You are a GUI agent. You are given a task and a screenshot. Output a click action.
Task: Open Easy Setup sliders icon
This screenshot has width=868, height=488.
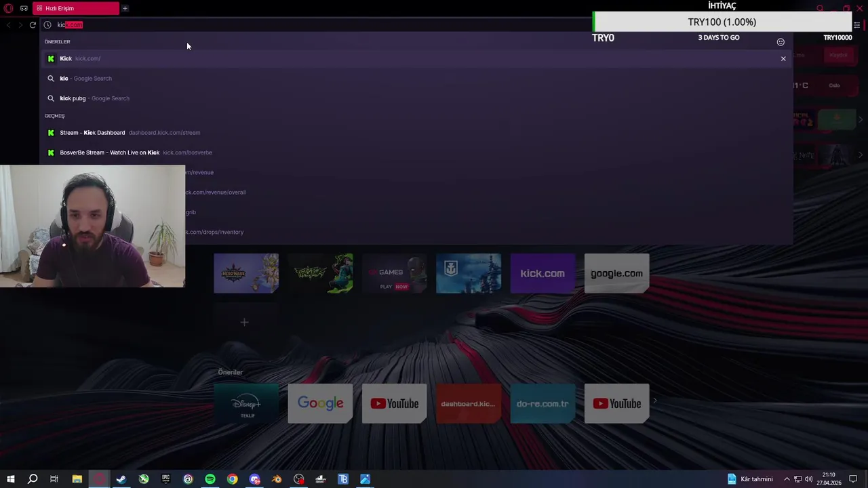tap(857, 25)
